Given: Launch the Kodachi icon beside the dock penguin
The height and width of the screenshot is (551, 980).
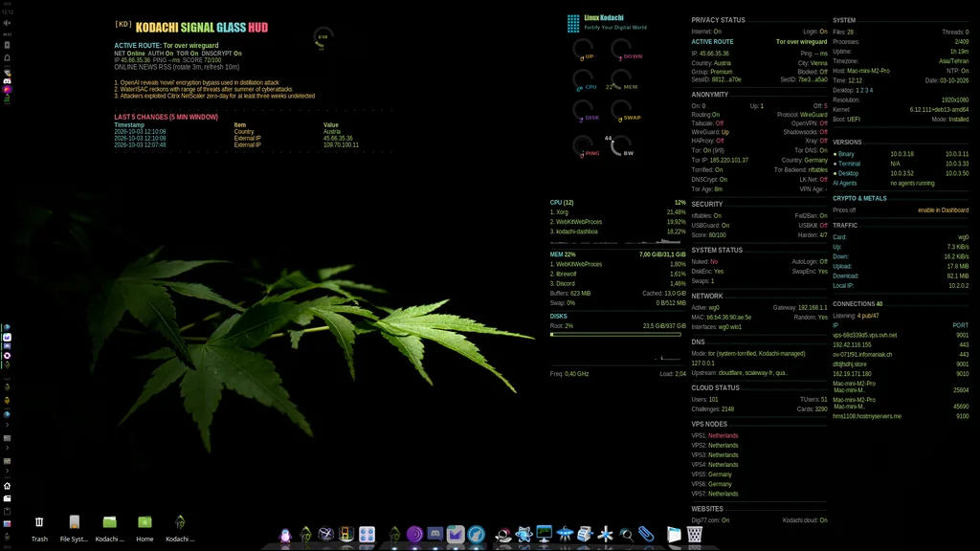Looking at the screenshot, I should 305,534.
